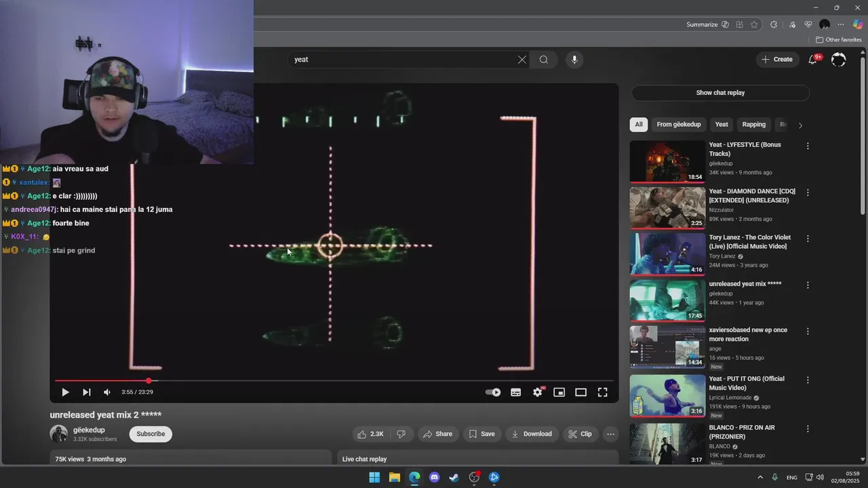Open options for DIAMOND DANCE video

click(x=808, y=192)
